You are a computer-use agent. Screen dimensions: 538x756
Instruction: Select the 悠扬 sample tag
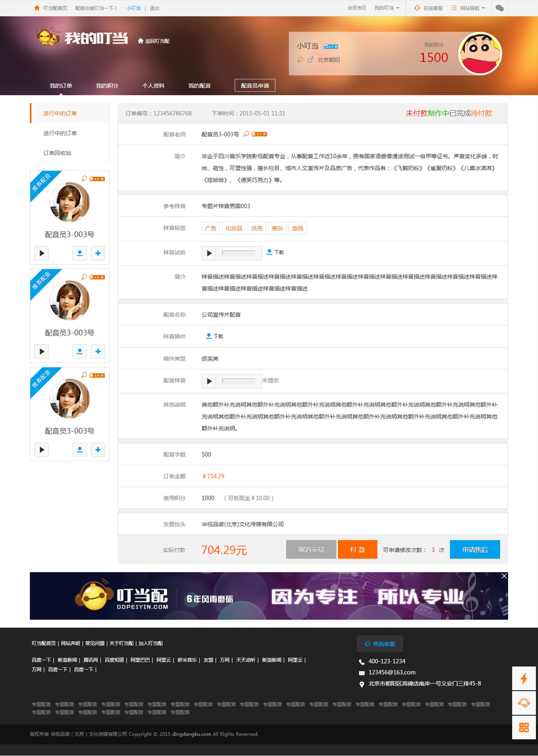[x=297, y=228]
